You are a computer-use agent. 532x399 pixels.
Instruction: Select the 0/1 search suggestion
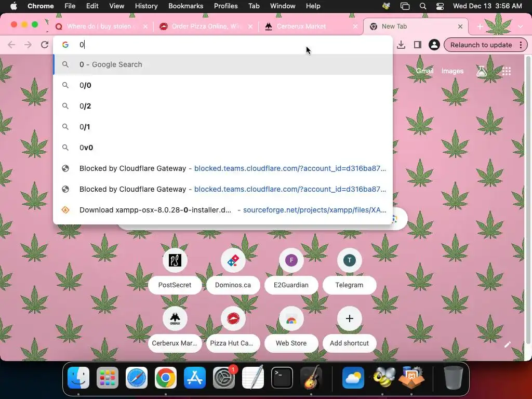[x=223, y=127]
